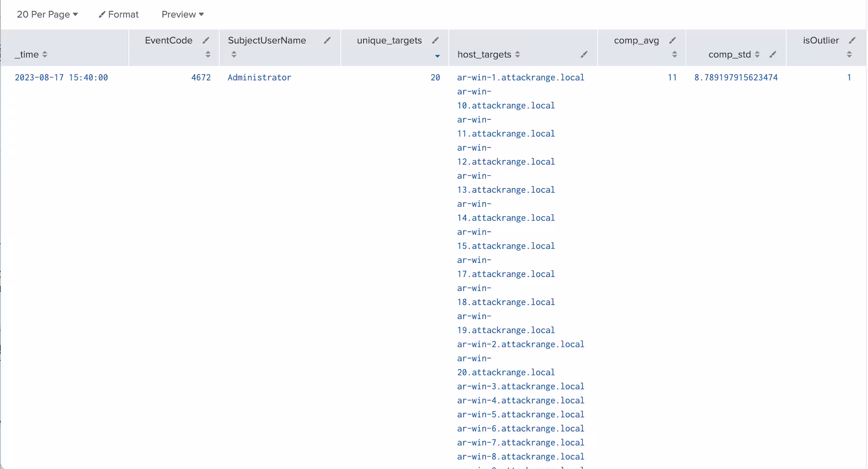The height and width of the screenshot is (469, 868).
Task: Toggle sort arrows under SubjectUserName header
Action: 234,54
